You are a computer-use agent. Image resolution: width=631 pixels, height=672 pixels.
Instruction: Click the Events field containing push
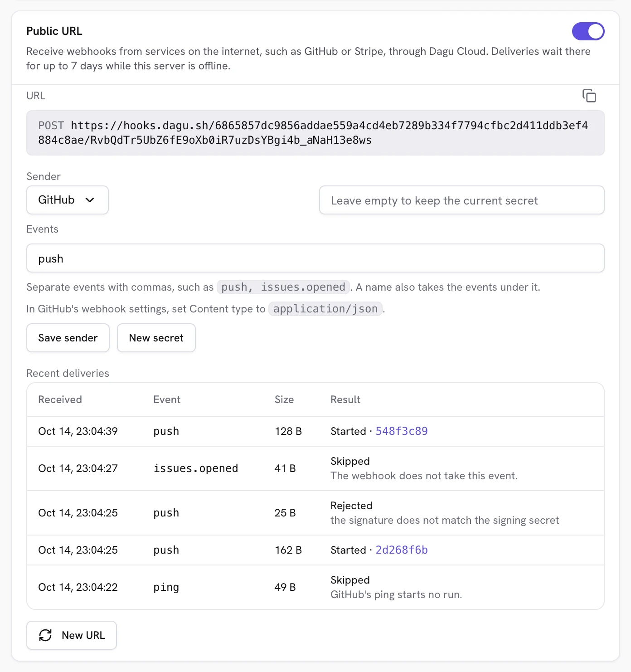click(315, 258)
